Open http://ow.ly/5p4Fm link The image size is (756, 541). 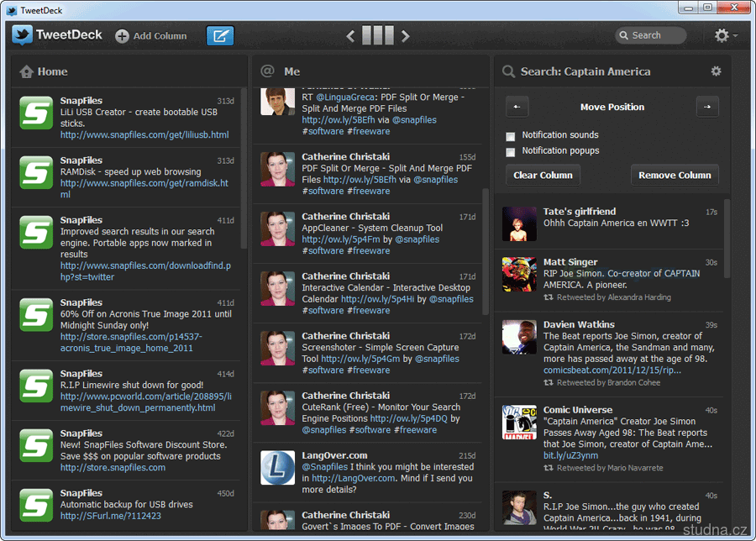pos(341,239)
